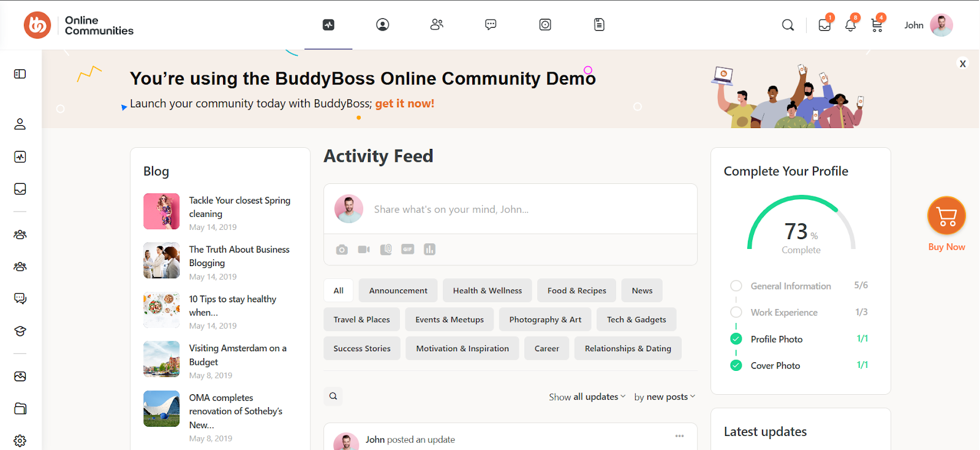
Task: Open the courses graduation cap icon in sidebar
Action: tap(20, 331)
